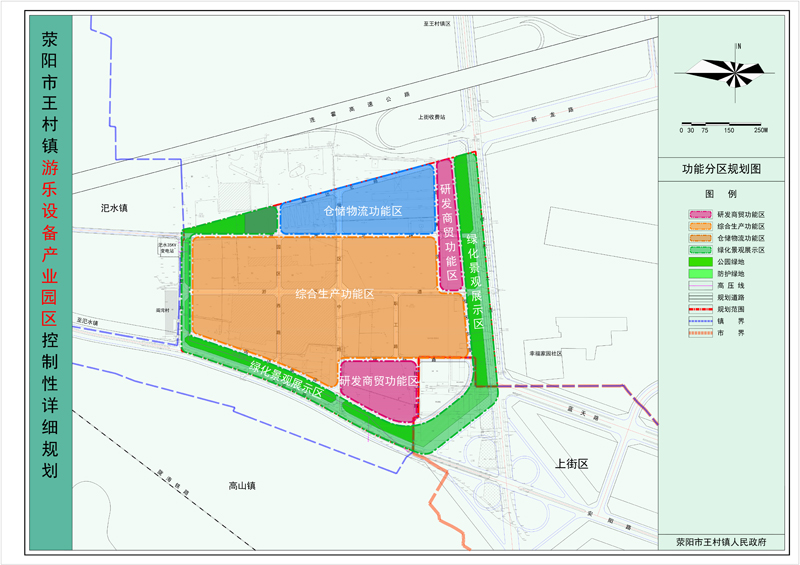This screenshot has height=565, width=800.
Task: Click the dark green park block beside blue zone
Action: 260,221
